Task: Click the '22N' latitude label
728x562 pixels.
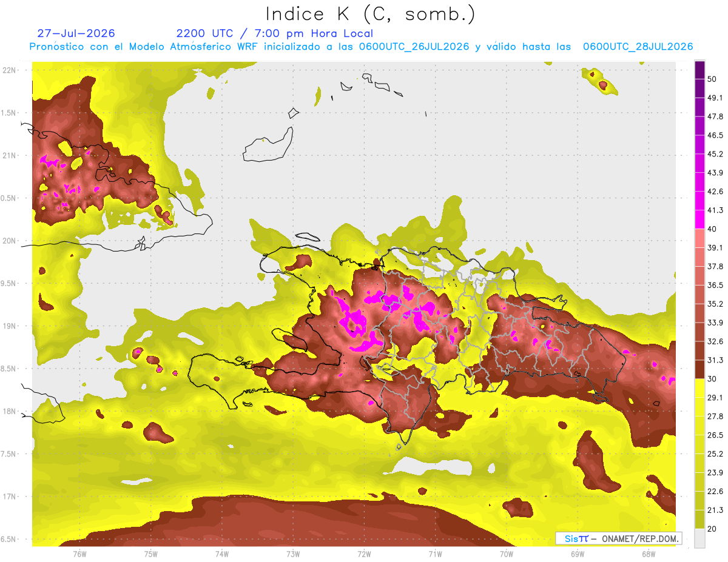Action: [x=9, y=70]
